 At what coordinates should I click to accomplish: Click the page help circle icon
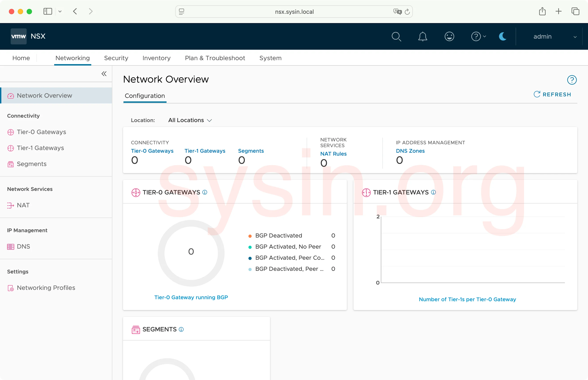coord(572,80)
